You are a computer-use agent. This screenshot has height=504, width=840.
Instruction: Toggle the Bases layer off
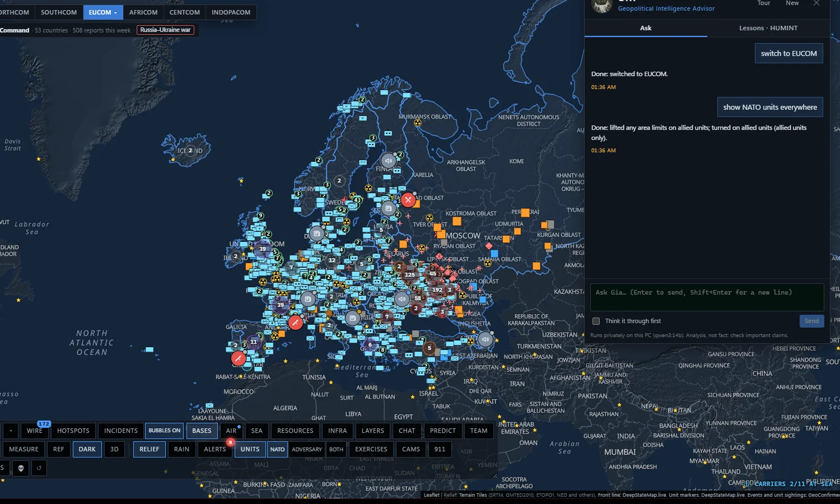202,431
